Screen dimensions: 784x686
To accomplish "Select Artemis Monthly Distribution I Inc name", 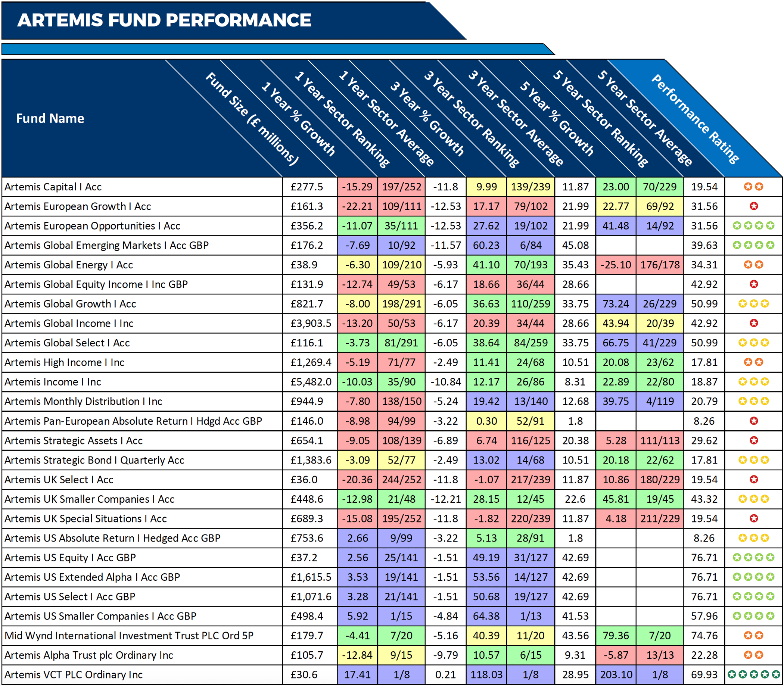I will (84, 402).
